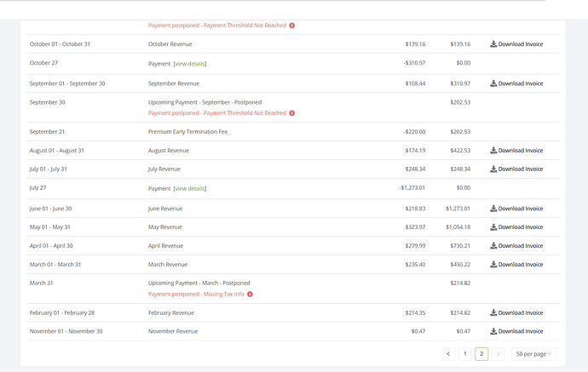
Task: Download the November Revenue invoice
Action: (516, 332)
